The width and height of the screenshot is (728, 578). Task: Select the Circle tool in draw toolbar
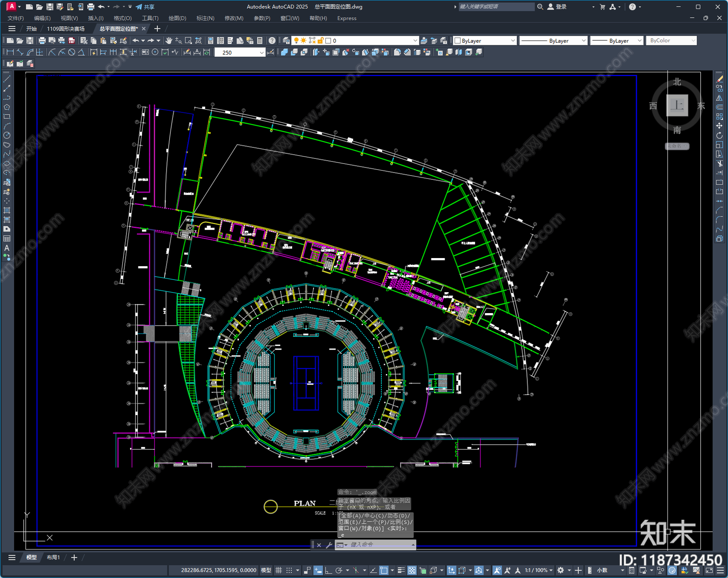click(7, 135)
